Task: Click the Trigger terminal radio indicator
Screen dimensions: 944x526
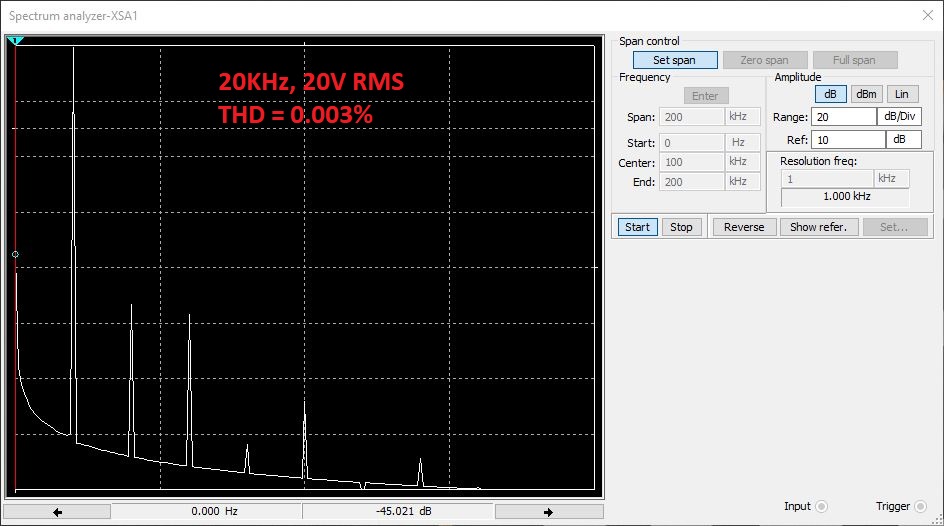Action: (x=921, y=507)
